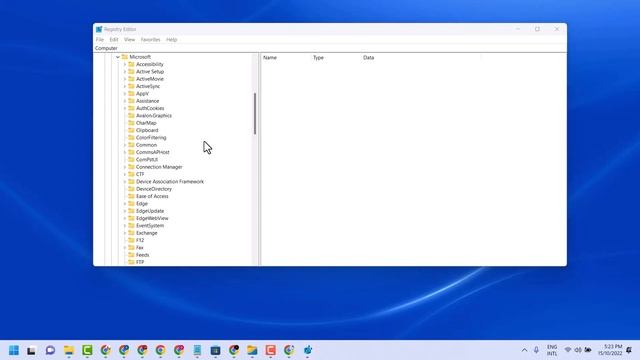Select the Avalon.Graphics key
640x360 pixels.
pos(154,116)
